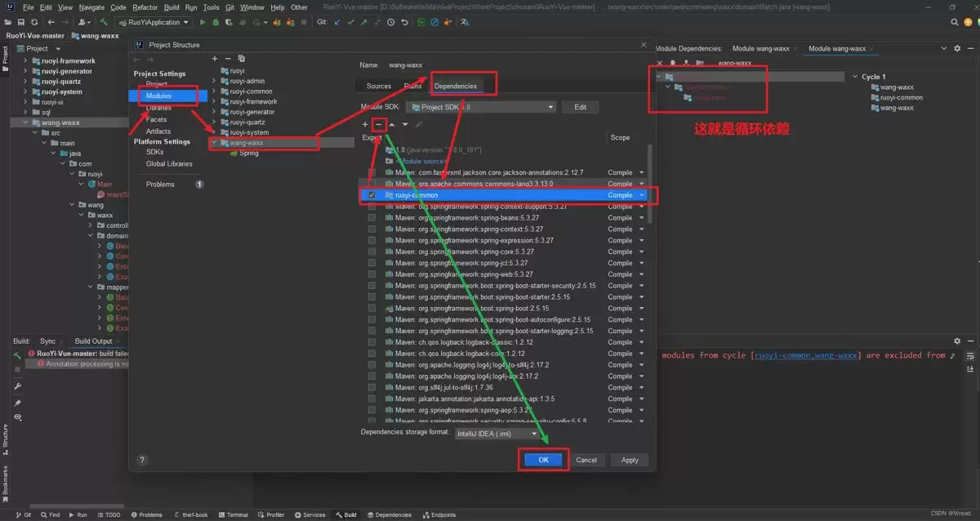Open scope dropdown for spring-beans:5.3.27
Screen dimensions: 980x521
[x=642, y=218]
